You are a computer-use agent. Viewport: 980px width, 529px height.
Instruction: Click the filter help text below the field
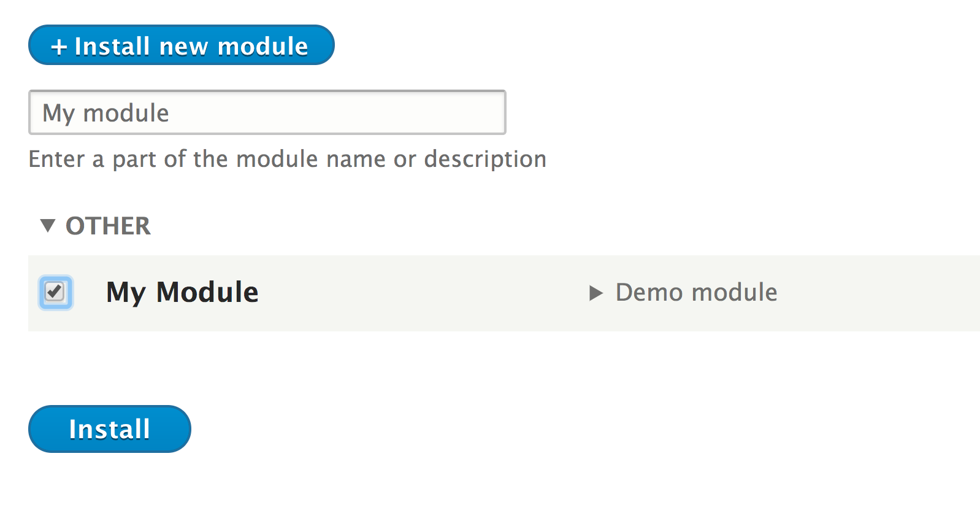coord(287,159)
